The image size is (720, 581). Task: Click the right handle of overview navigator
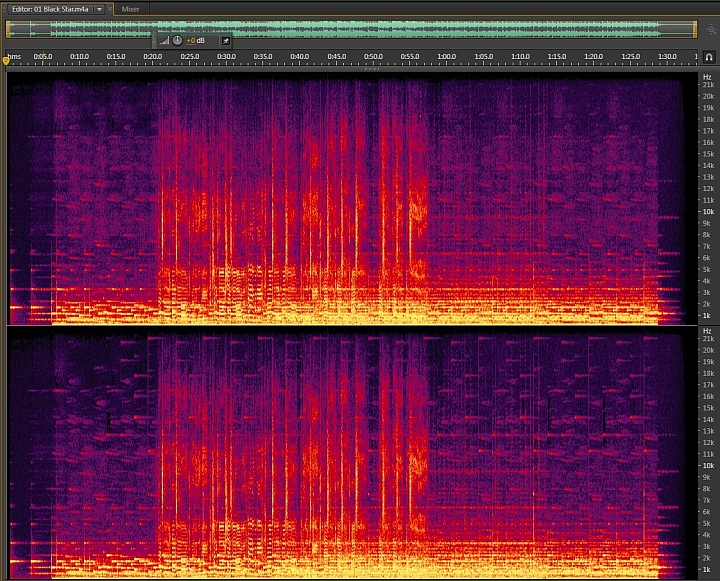click(x=695, y=29)
